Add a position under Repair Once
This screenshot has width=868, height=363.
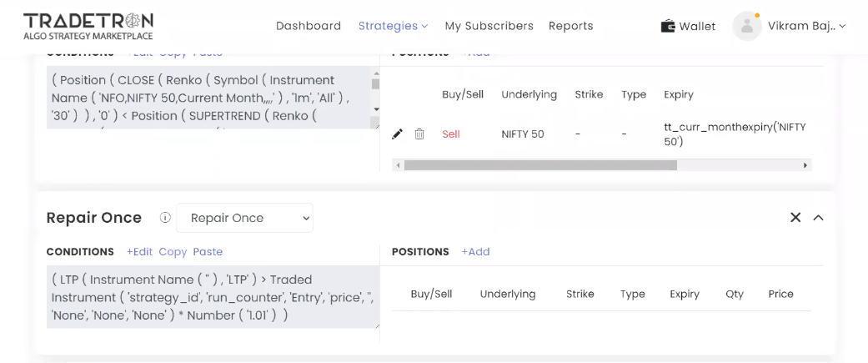pyautogui.click(x=475, y=251)
